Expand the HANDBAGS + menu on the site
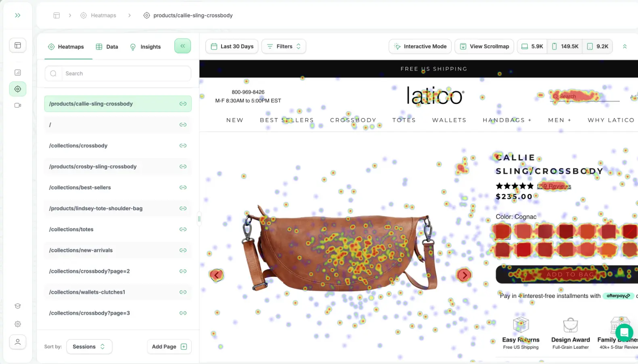The width and height of the screenshot is (638, 364). 507,120
